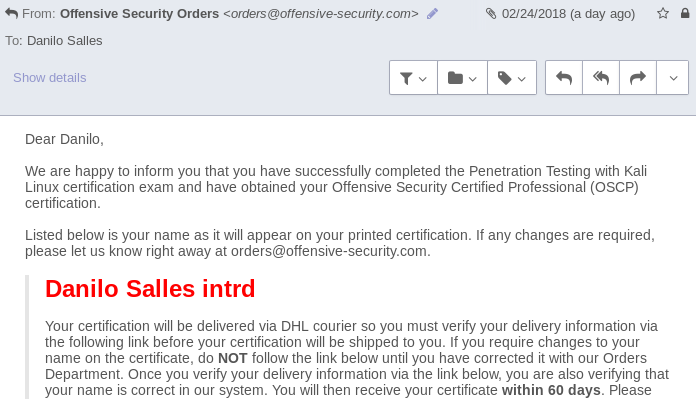
Task: Star this message from Offensive Security
Action: click(x=663, y=13)
